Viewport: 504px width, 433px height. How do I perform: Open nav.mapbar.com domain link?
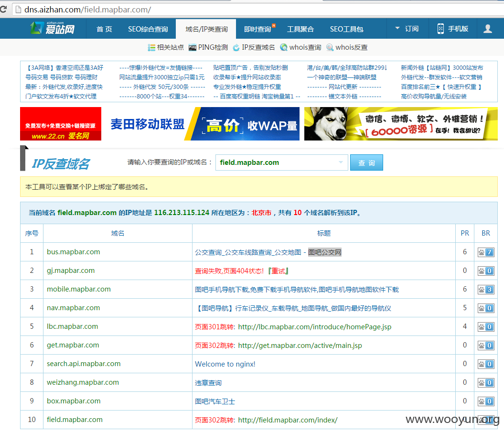[73, 308]
